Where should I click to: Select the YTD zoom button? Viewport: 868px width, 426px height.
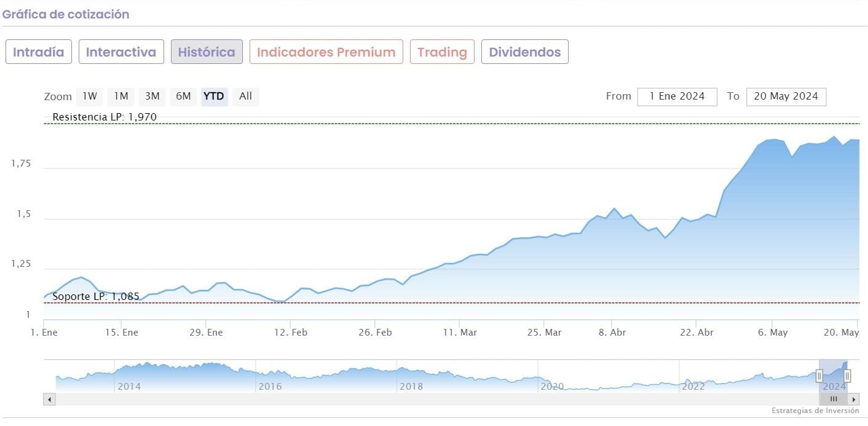click(214, 97)
